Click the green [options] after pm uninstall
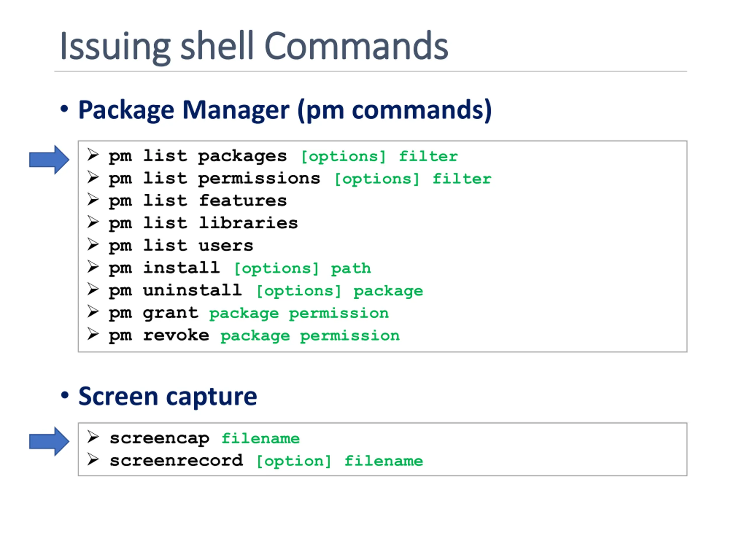This screenshot has width=747, height=560. [299, 291]
